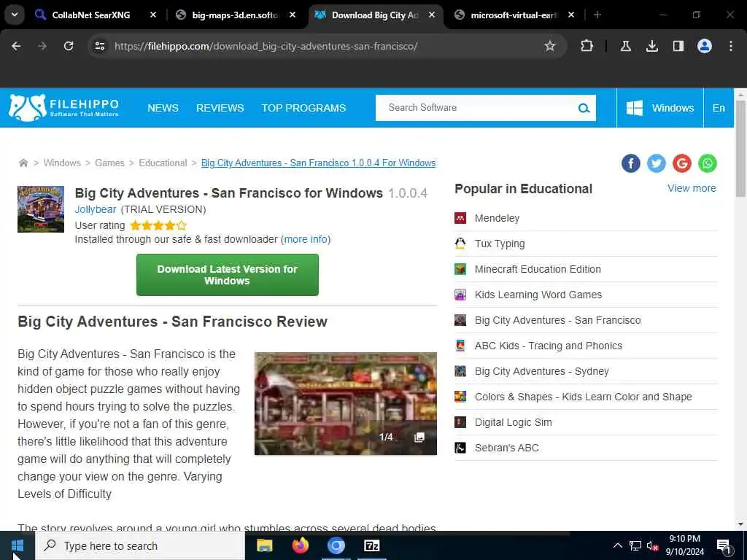The image size is (747, 560).
Task: Open the Games breadcrumb link
Action: point(109,163)
